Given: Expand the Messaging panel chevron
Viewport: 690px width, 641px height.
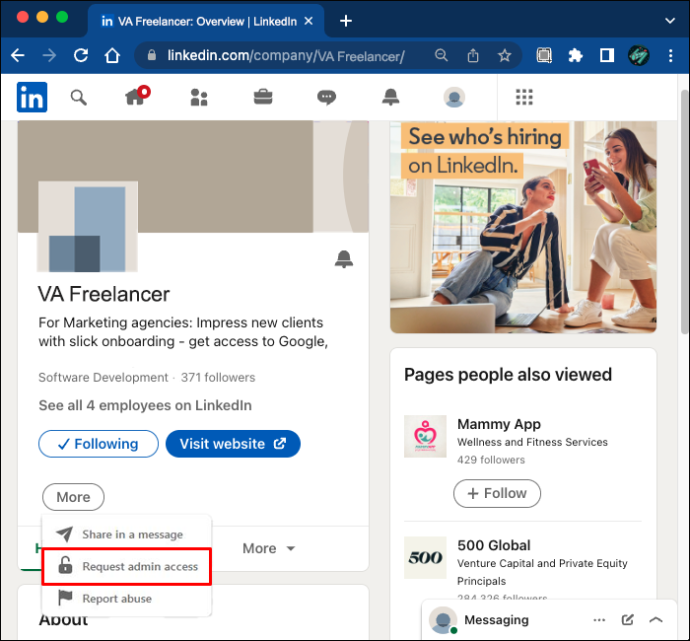Looking at the screenshot, I should click(x=656, y=620).
